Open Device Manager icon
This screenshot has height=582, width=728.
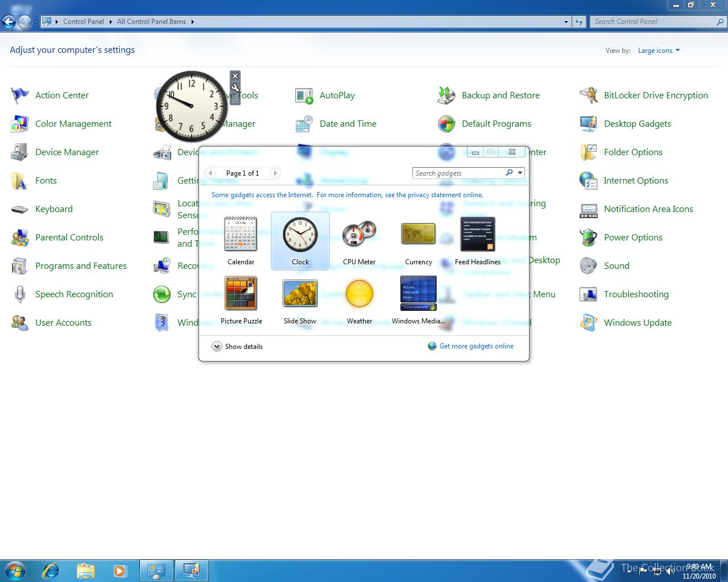(x=20, y=152)
